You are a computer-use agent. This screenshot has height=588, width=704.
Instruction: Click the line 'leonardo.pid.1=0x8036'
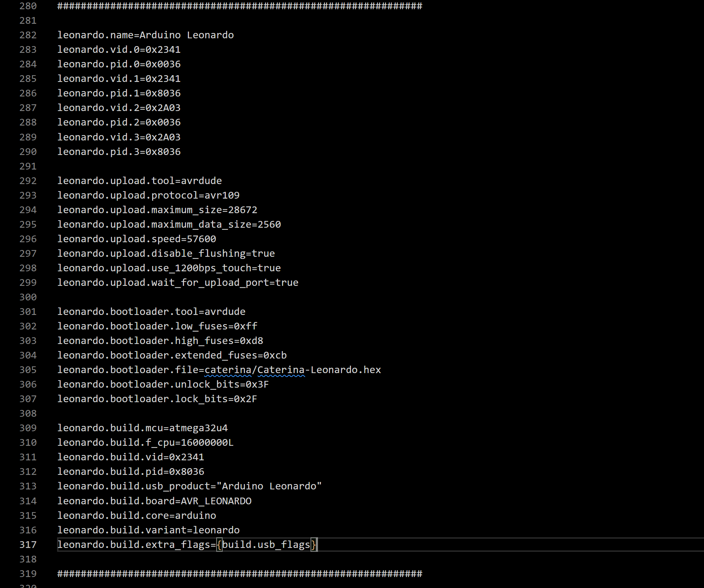pyautogui.click(x=119, y=93)
